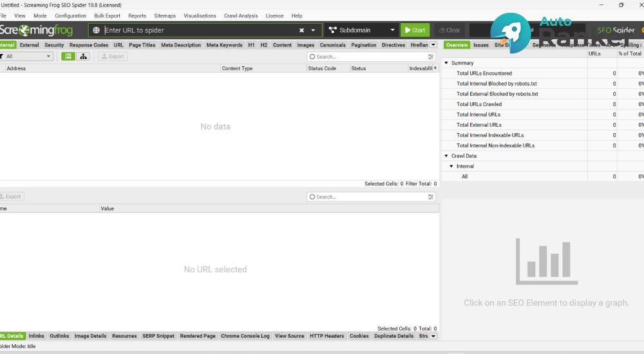Select the Overview tab in right panel
This screenshot has height=354, width=644.
tap(457, 45)
